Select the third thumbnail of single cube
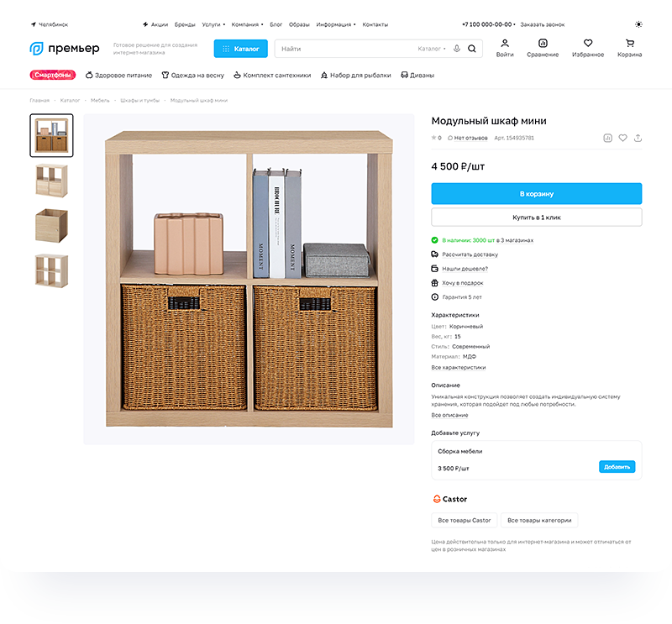672x624 pixels. click(x=51, y=226)
